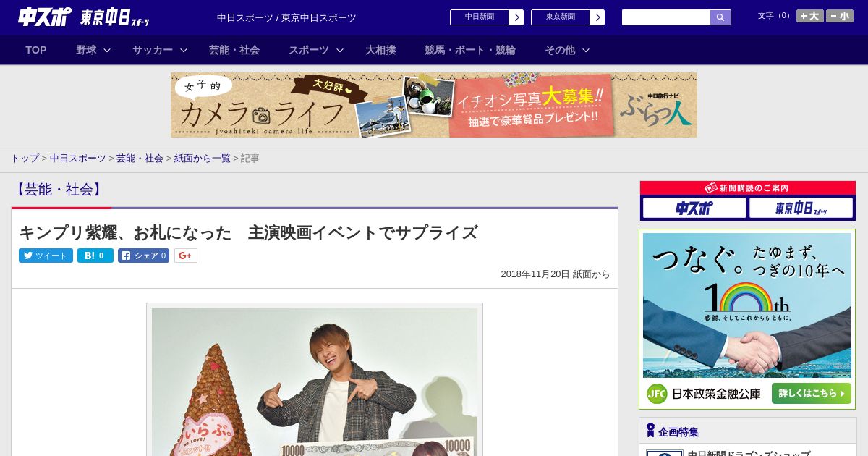Viewport: 868px width, 456px height.
Task: Click the カメラライフ banner advertisement
Action: tap(434, 105)
